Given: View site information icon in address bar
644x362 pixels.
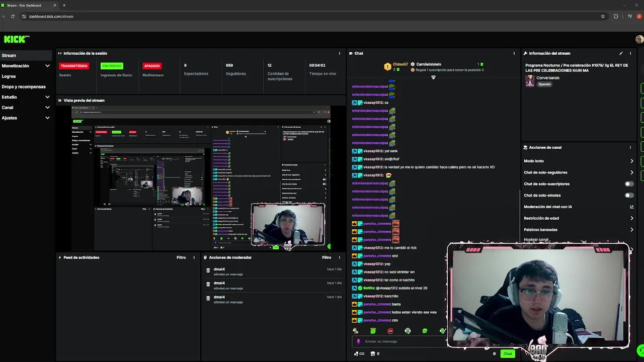Looking at the screenshot, I should (x=24, y=16).
